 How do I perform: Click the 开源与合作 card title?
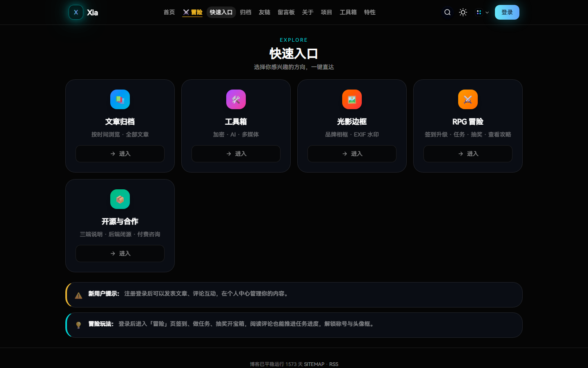[x=120, y=221]
